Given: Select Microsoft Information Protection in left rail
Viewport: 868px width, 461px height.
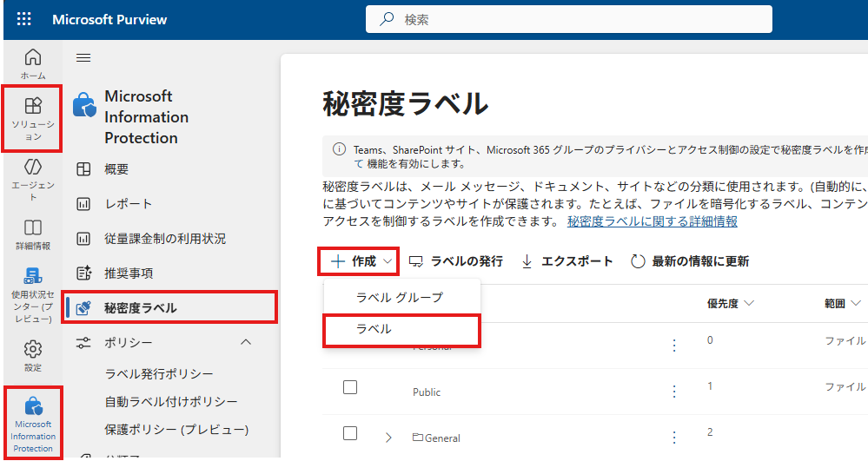Looking at the screenshot, I should (x=33, y=424).
